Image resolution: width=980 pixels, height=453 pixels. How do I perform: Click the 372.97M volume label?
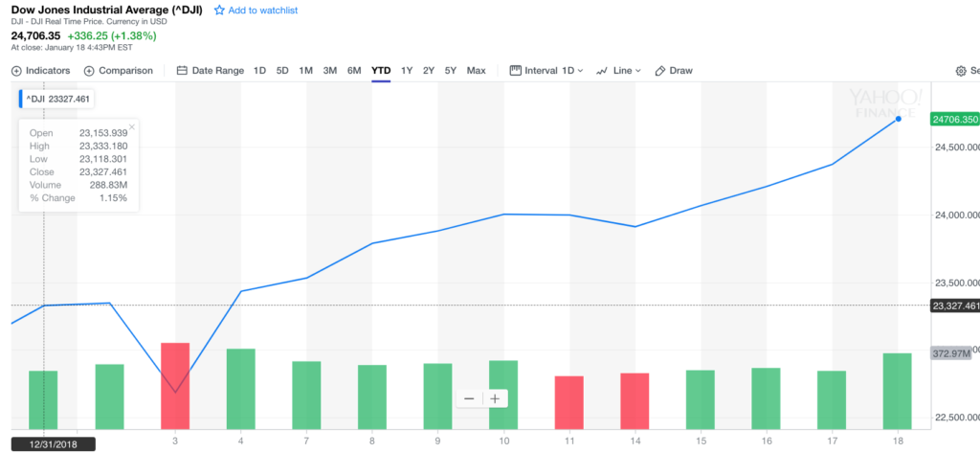(951, 353)
